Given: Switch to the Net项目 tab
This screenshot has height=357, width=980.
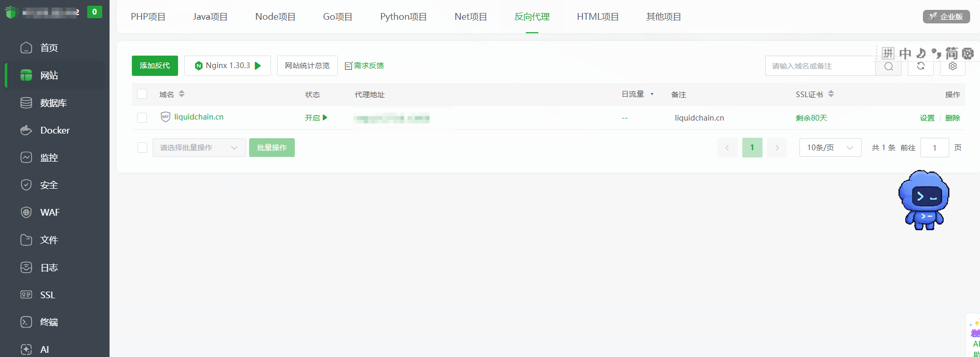Looking at the screenshot, I should [471, 17].
